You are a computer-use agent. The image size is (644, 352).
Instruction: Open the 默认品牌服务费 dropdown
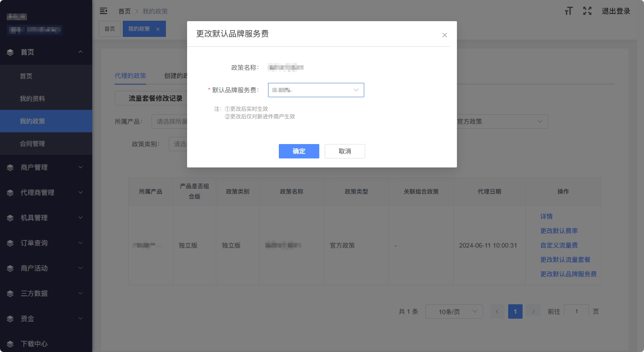(316, 90)
